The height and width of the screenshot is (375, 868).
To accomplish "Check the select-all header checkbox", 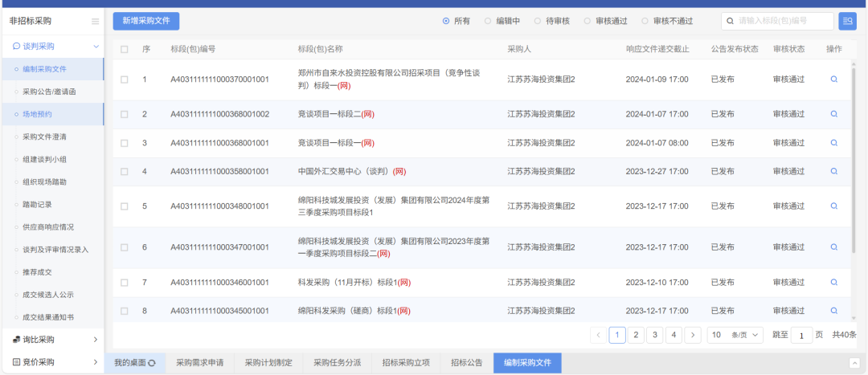I will pyautogui.click(x=124, y=49).
